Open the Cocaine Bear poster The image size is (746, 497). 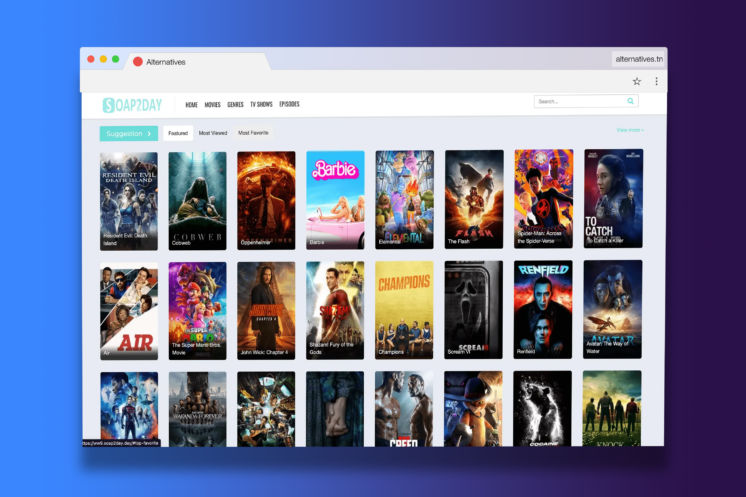tap(542, 409)
